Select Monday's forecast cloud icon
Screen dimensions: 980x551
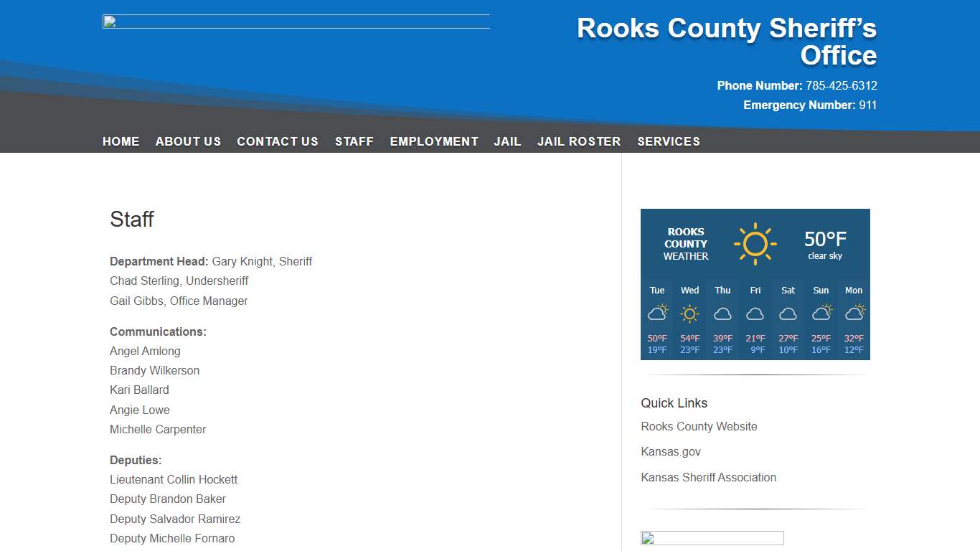[x=854, y=312]
